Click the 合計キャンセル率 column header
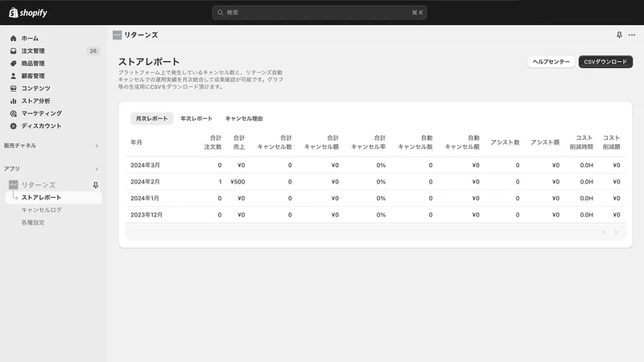 pos(369,142)
